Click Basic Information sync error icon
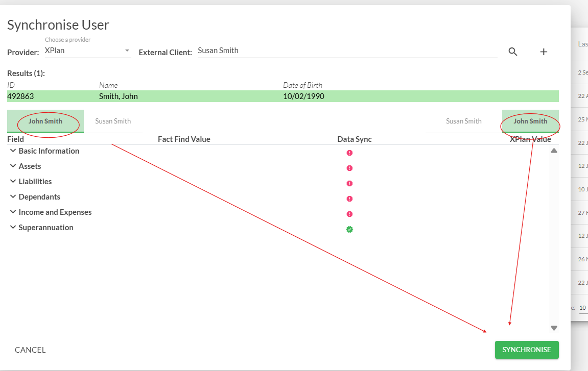This screenshot has height=371, width=588. pos(349,153)
